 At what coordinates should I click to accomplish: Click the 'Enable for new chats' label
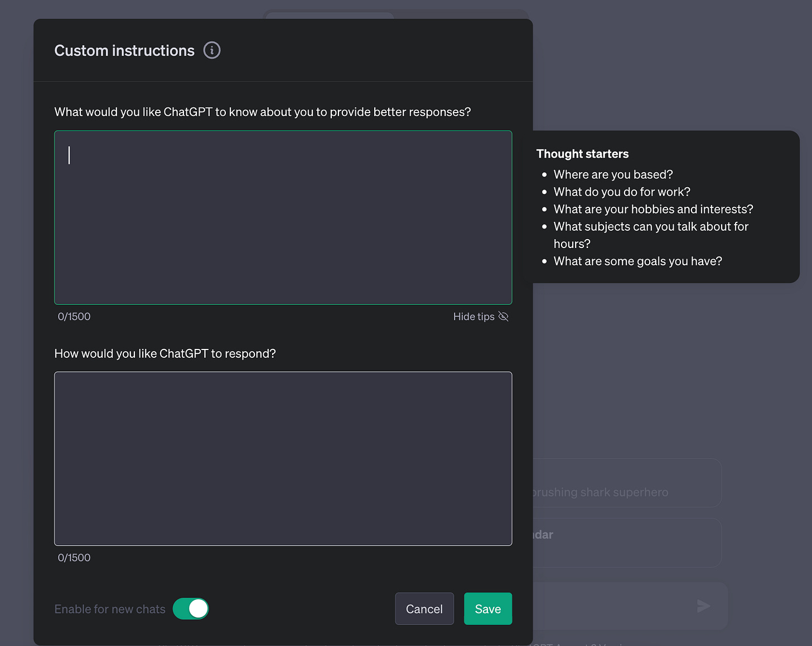coord(110,609)
